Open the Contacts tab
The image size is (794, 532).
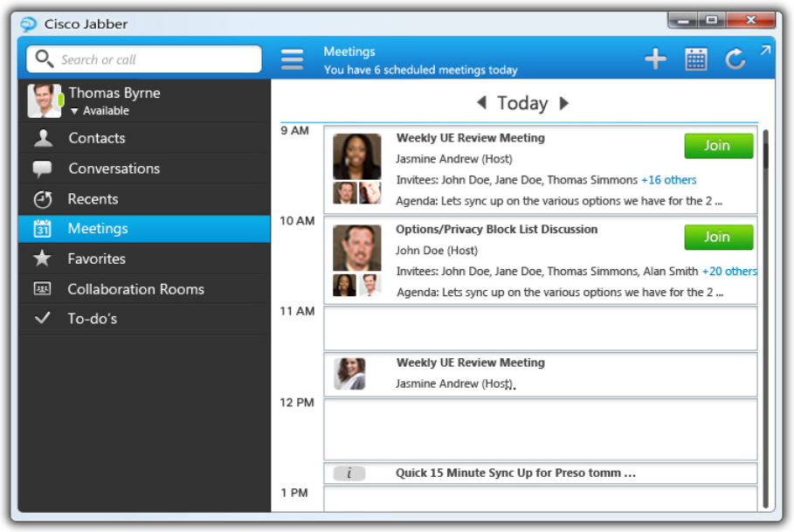point(144,138)
